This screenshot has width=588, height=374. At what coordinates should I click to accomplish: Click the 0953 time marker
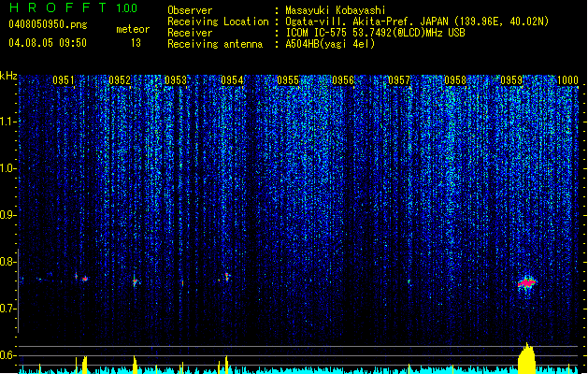[176, 80]
